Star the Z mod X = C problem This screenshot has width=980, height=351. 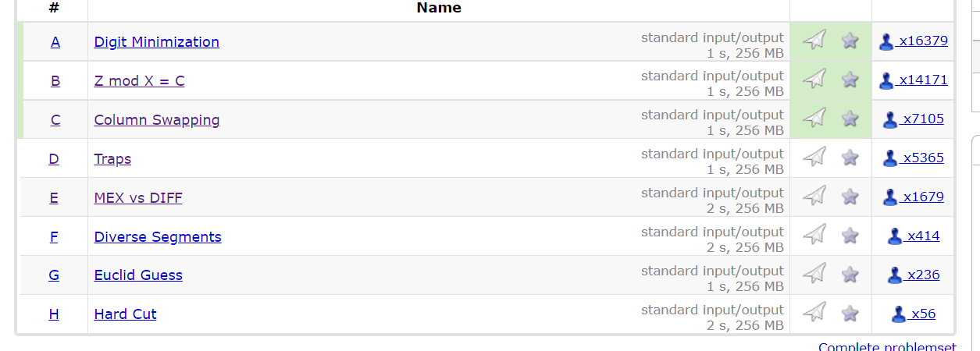click(x=850, y=80)
